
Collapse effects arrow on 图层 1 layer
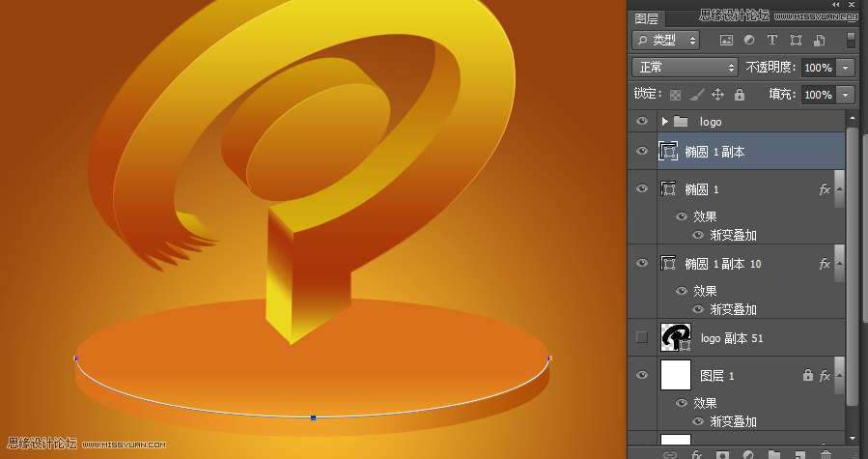pos(839,375)
